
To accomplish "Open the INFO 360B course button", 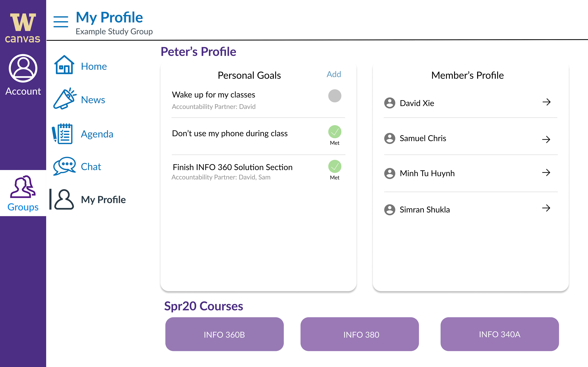I will (x=224, y=334).
